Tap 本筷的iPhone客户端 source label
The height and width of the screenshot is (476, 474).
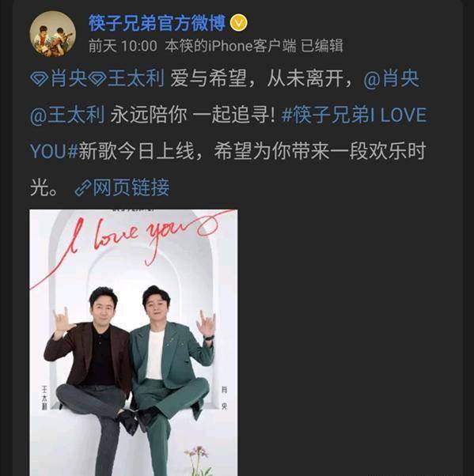230,46
